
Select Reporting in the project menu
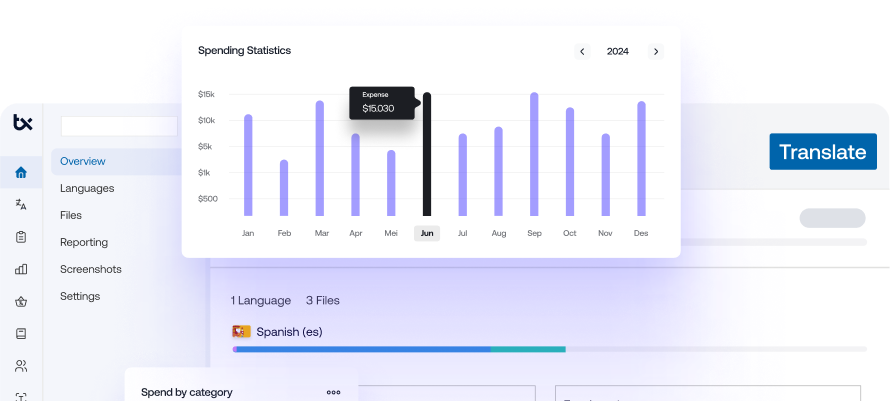click(84, 243)
